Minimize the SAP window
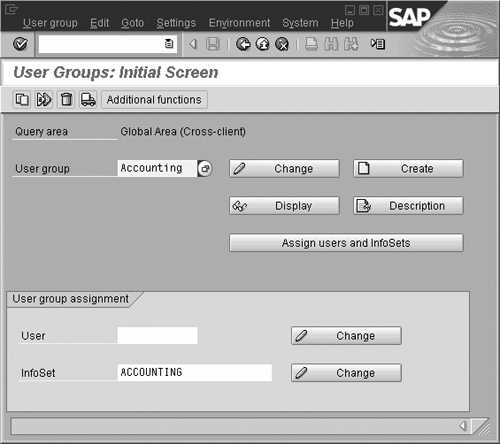This screenshot has width=500, height=444. coord(350,10)
